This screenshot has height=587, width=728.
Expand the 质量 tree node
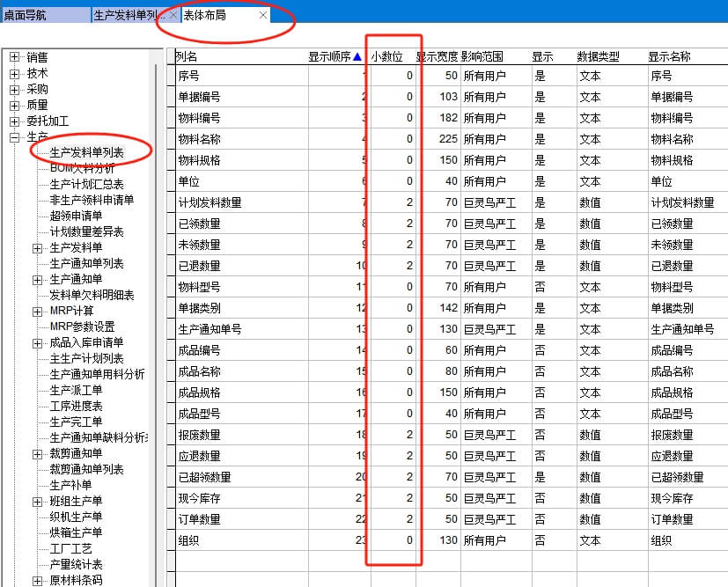click(14, 106)
